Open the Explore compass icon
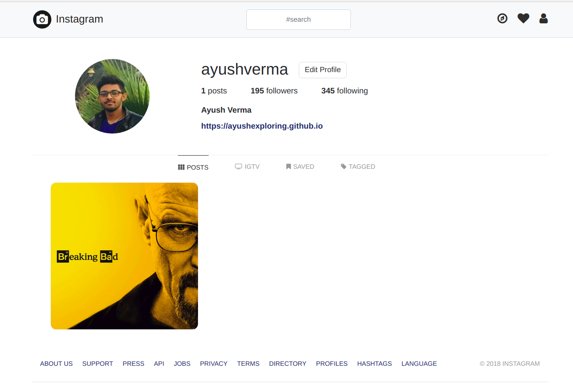573x392 pixels. tap(502, 18)
